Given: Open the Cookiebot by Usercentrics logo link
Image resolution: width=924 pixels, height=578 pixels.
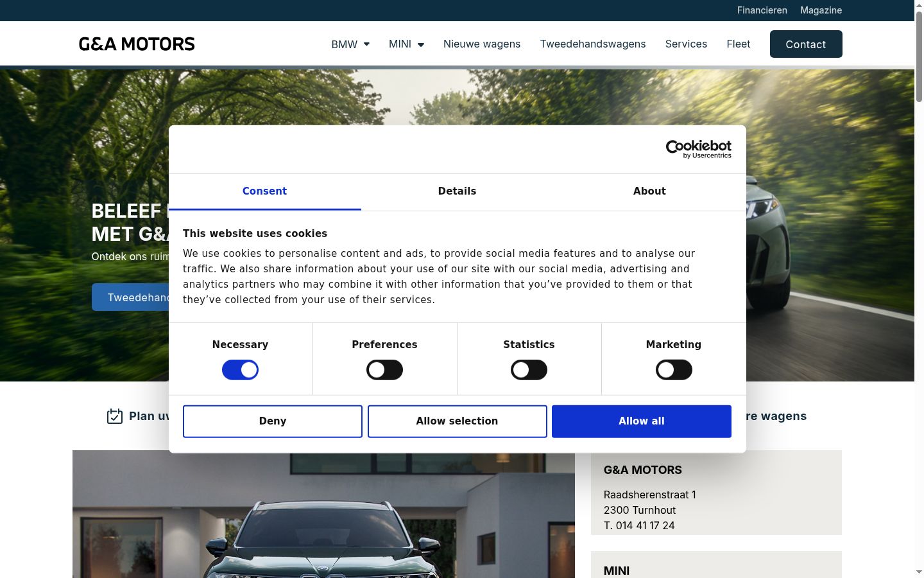Looking at the screenshot, I should [x=698, y=149].
